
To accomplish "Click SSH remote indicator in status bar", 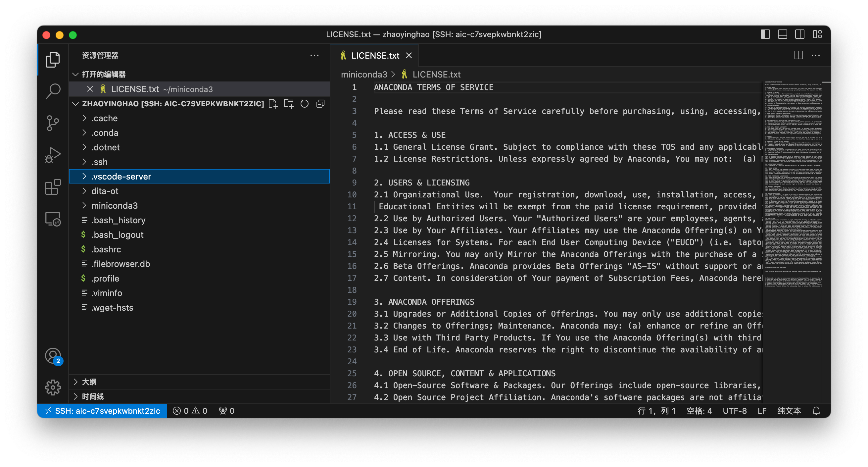I will [x=102, y=411].
